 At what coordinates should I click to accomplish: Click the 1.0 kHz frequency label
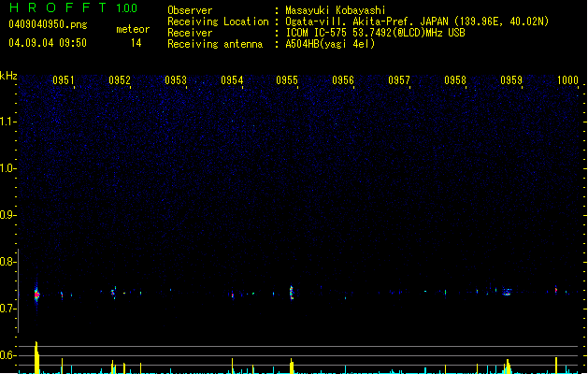coord(7,168)
